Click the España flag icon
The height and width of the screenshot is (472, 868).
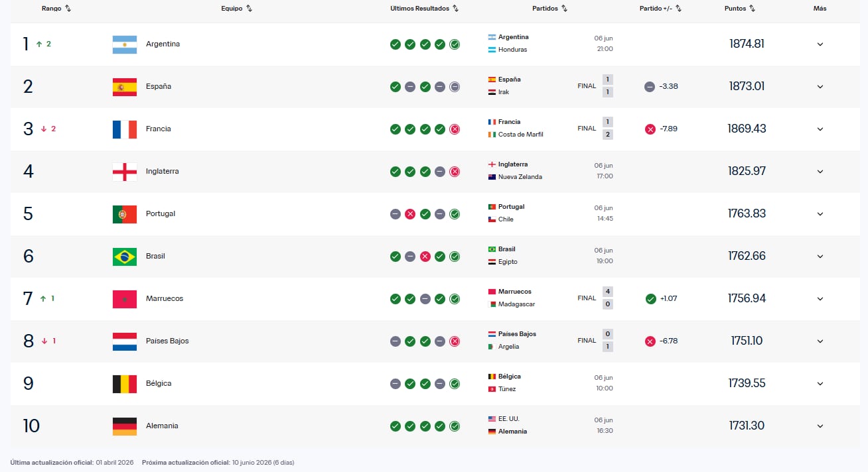tap(125, 87)
